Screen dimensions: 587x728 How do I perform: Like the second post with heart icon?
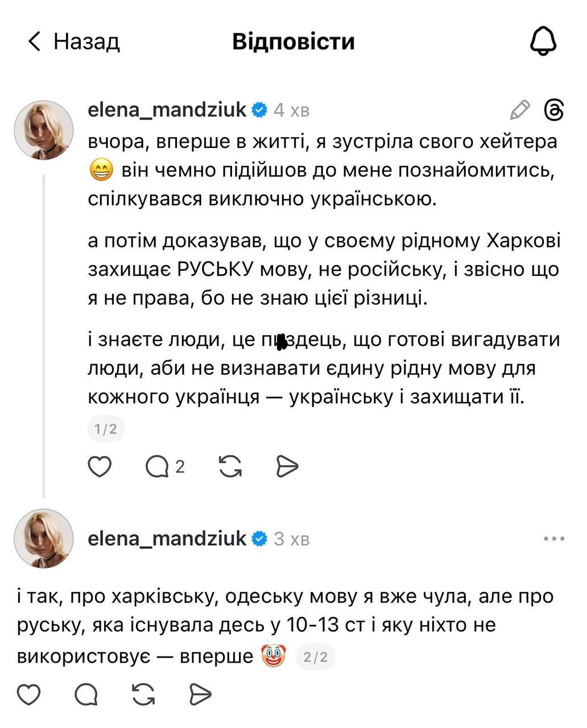pos(28,694)
